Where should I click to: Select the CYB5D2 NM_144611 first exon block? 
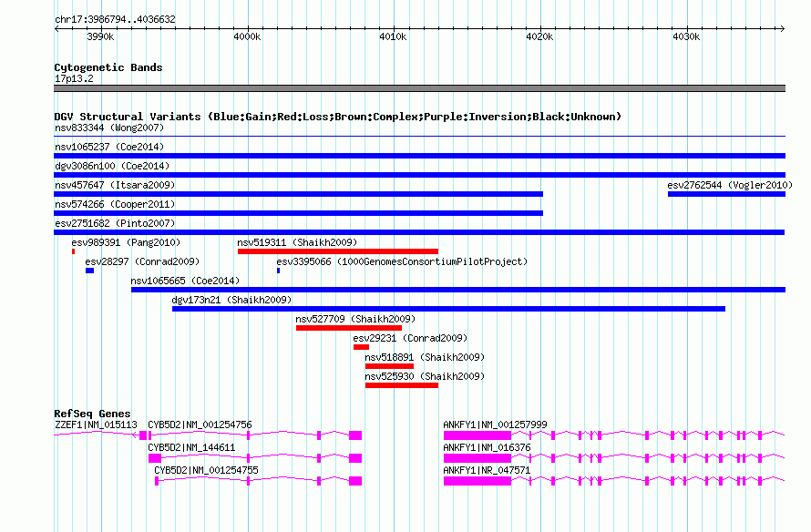[x=155, y=458]
